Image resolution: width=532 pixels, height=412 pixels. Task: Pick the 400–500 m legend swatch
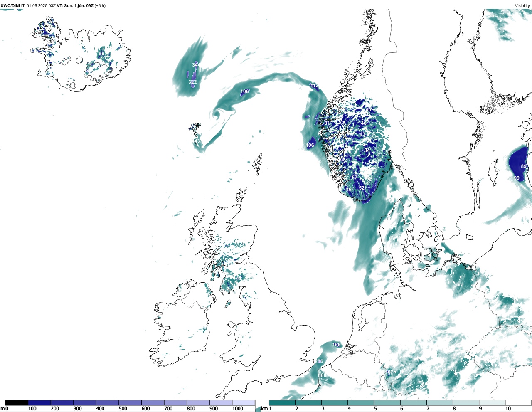click(108, 403)
